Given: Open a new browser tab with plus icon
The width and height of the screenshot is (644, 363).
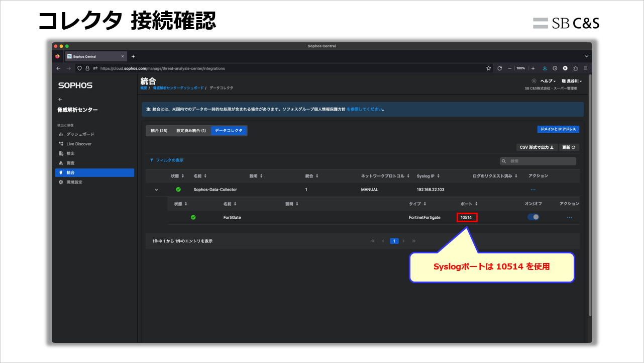Looking at the screenshot, I should (133, 56).
